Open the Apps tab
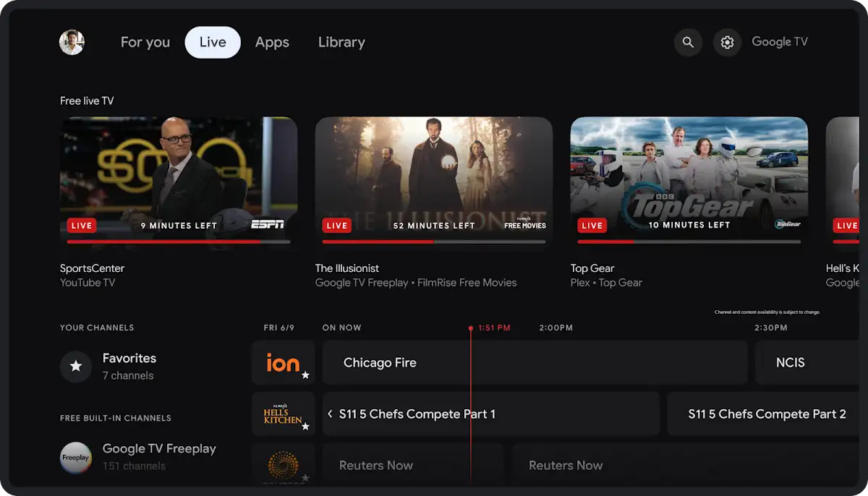868x496 pixels. (x=272, y=42)
